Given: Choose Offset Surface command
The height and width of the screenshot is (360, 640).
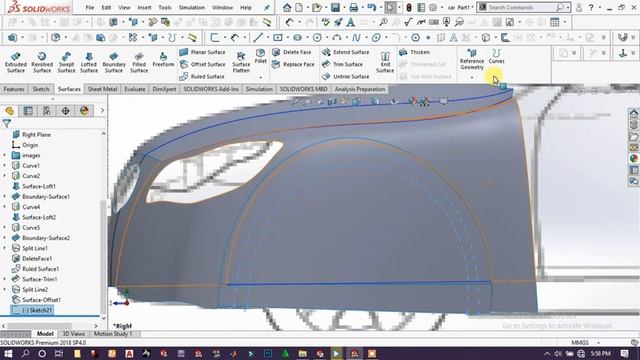Looking at the screenshot, I should [x=202, y=64].
